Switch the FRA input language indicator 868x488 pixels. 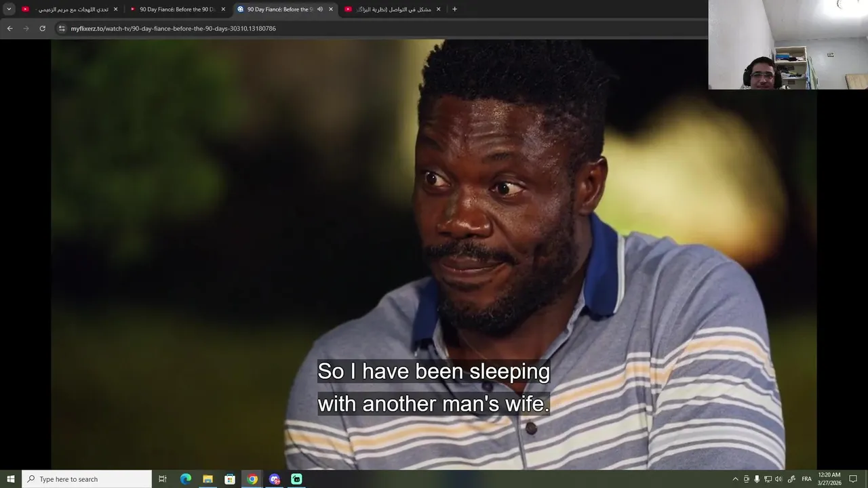[x=806, y=479]
